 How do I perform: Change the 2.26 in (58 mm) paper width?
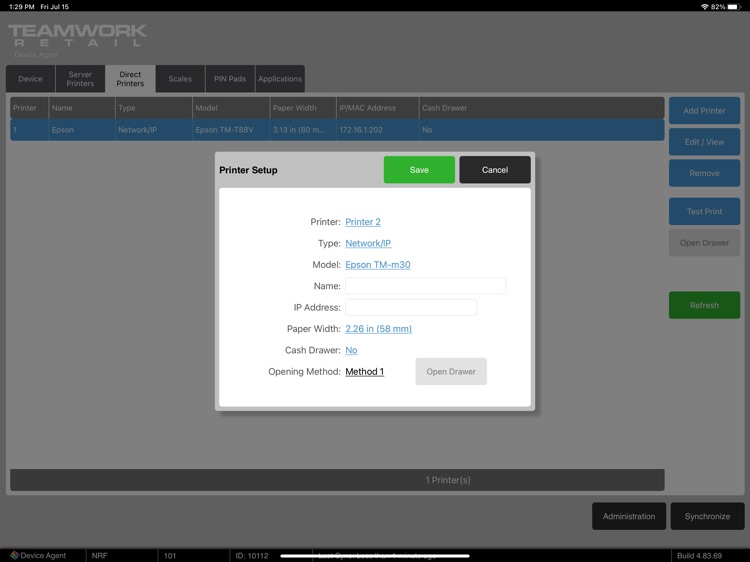tap(378, 329)
